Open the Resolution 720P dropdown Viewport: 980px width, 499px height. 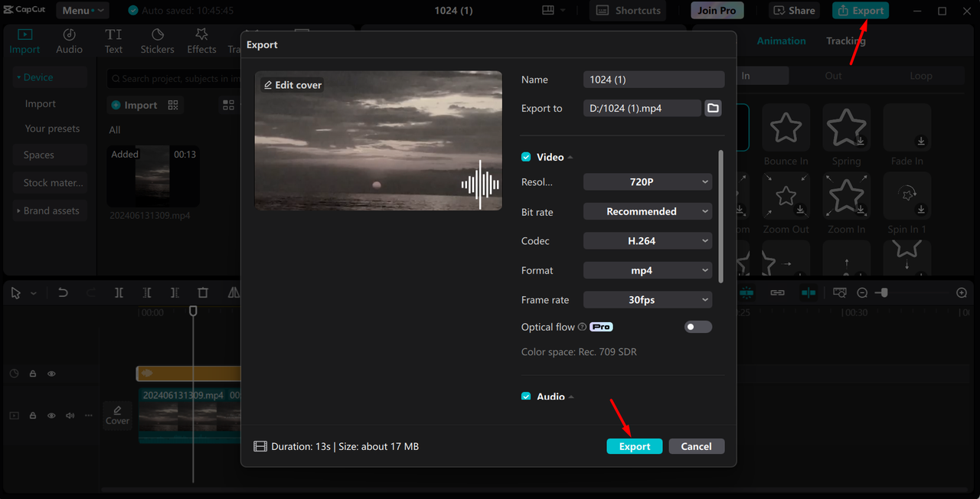point(648,182)
